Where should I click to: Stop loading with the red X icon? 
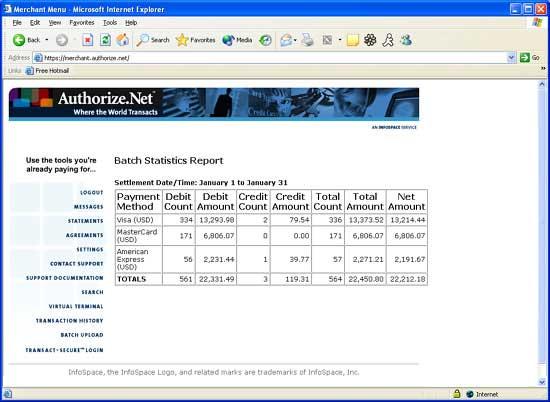(88, 40)
